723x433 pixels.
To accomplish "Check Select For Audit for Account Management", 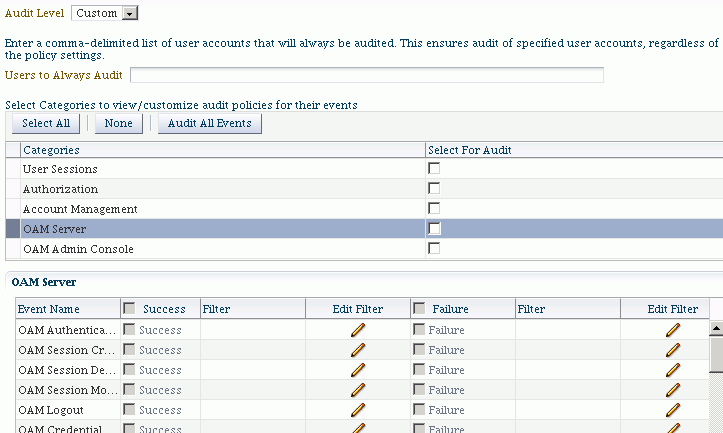I will click(434, 208).
